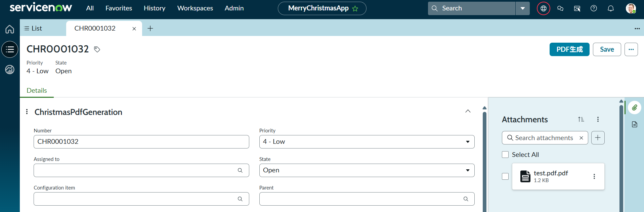The width and height of the screenshot is (644, 212).
Task: Add new attachment with plus button
Action: [598, 138]
